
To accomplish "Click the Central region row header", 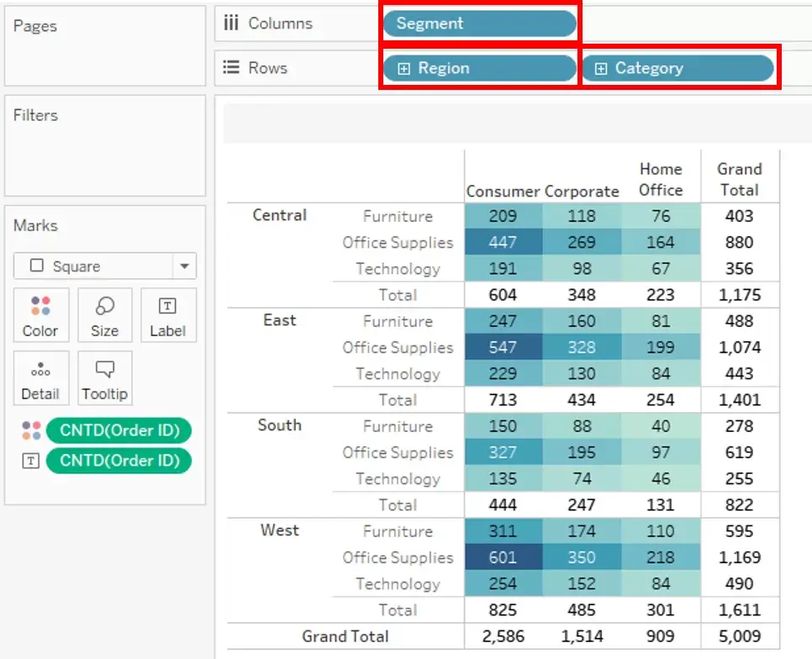I will pyautogui.click(x=280, y=215).
